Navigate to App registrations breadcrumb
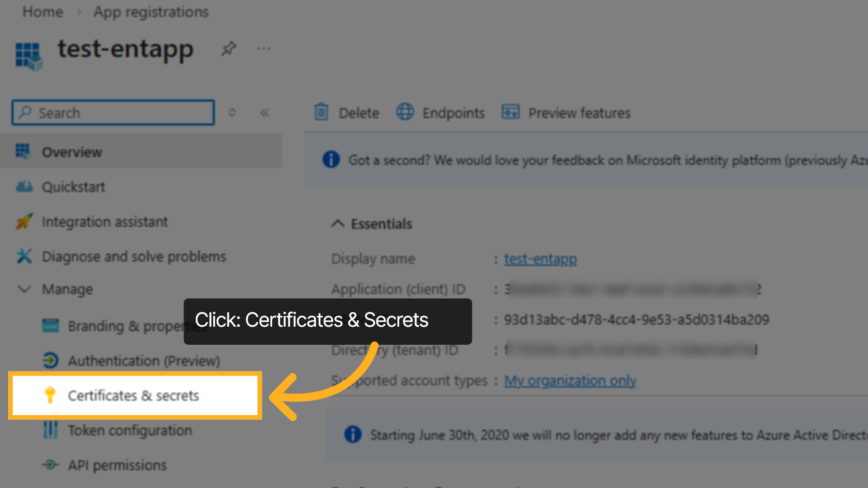The width and height of the screenshot is (868, 488). click(151, 12)
